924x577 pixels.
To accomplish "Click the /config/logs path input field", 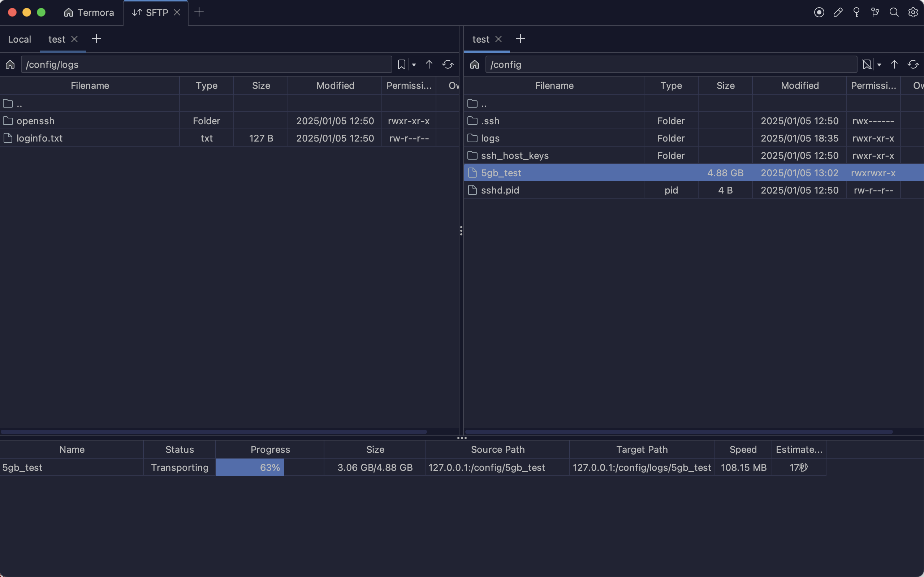I will 206,65.
